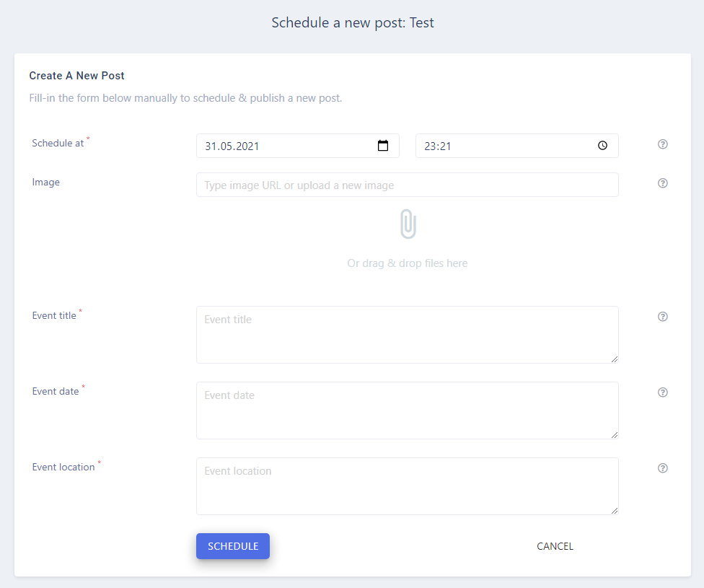Viewport: 704px width, 588px height.
Task: Click the help icon beside Schedule at
Action: click(663, 144)
